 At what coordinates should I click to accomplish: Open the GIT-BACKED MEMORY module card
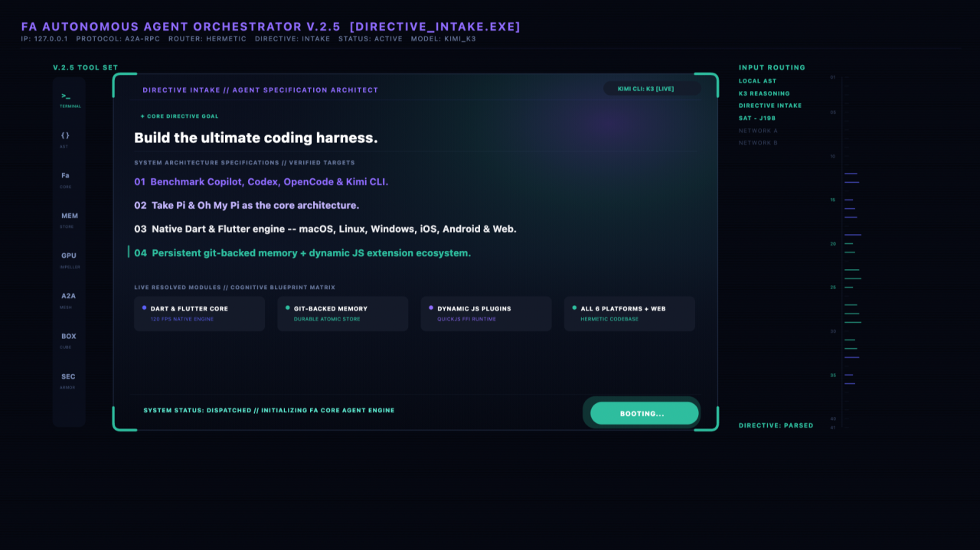[x=342, y=314]
